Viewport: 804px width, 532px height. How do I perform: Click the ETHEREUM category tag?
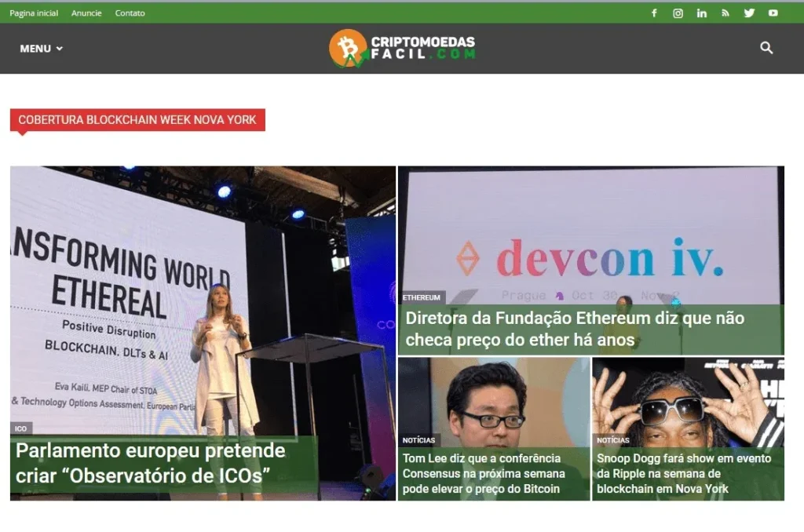[422, 297]
